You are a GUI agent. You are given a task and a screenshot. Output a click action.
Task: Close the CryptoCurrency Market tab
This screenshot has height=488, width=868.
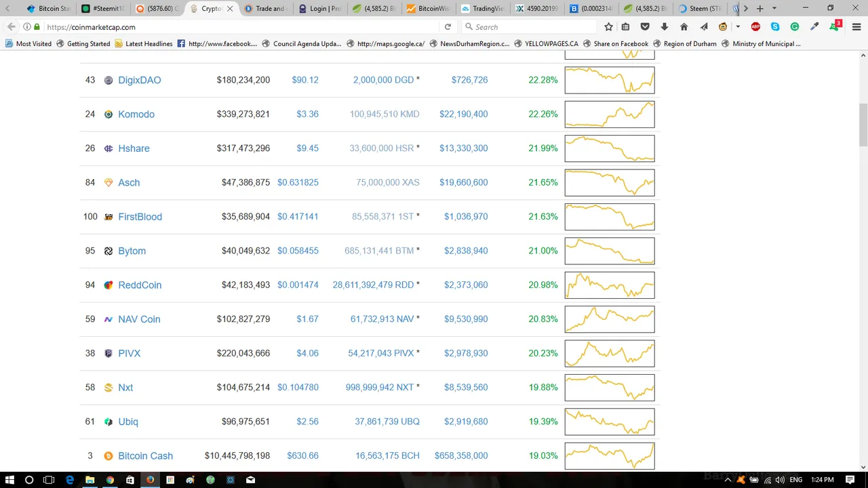click(x=230, y=9)
